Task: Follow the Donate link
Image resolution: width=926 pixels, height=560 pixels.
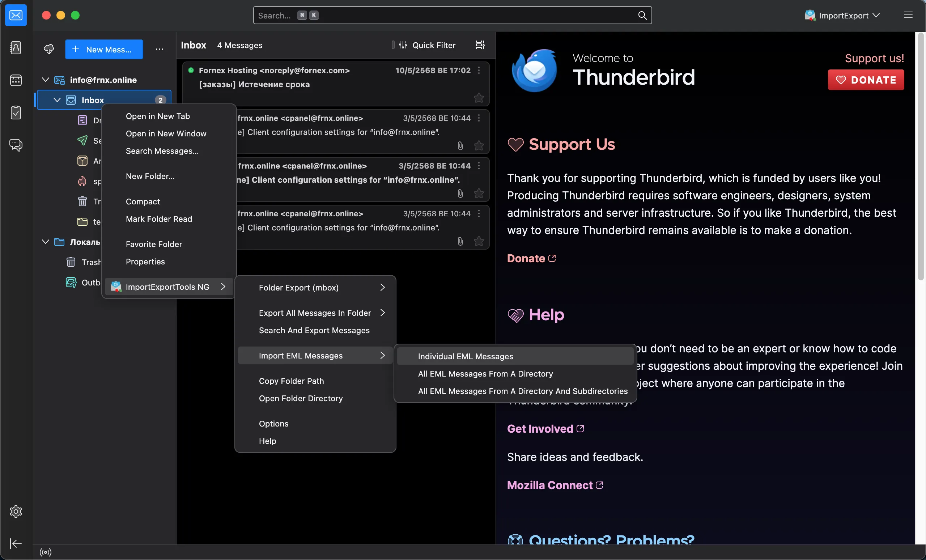Action: pos(531,258)
